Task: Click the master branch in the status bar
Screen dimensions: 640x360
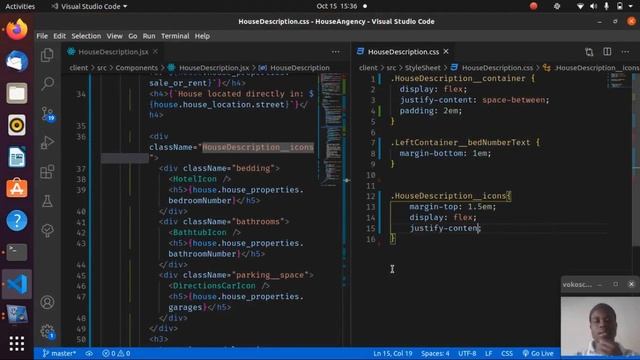Action: pyautogui.click(x=59, y=353)
